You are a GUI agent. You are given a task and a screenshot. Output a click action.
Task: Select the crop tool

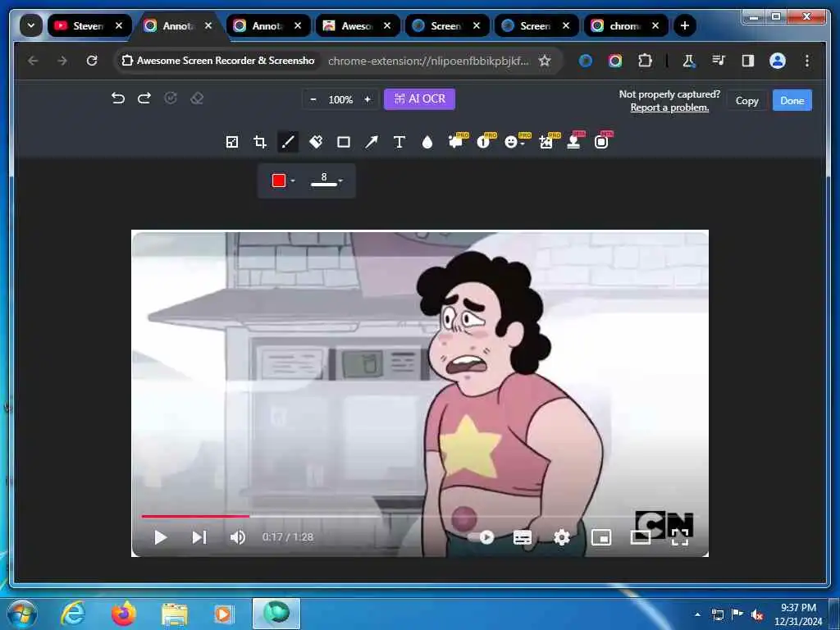tap(260, 142)
